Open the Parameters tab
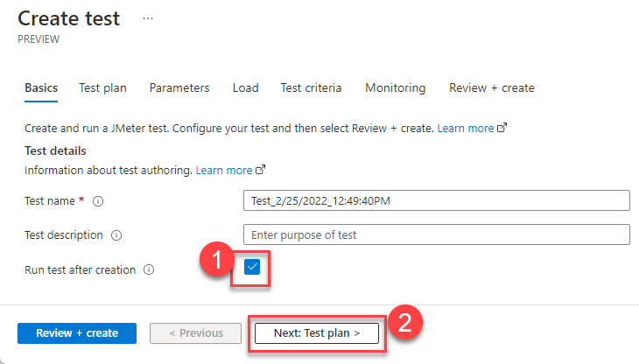The image size is (639, 364). tap(179, 88)
